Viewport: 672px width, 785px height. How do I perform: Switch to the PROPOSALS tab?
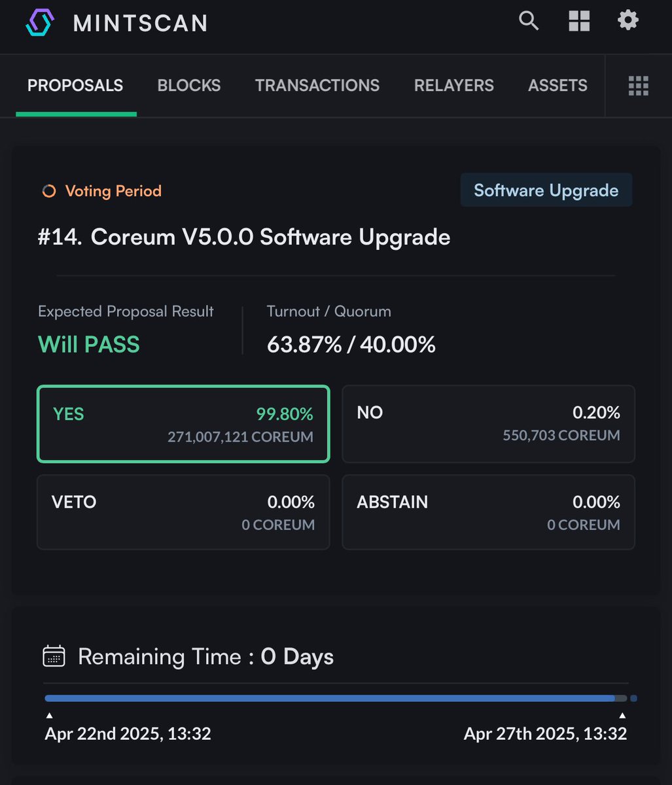[x=75, y=86]
